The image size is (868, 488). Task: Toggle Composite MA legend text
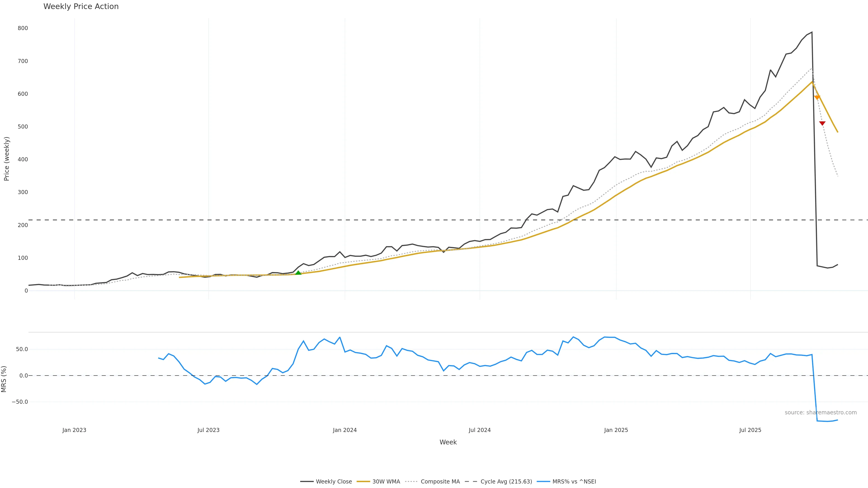tap(440, 482)
